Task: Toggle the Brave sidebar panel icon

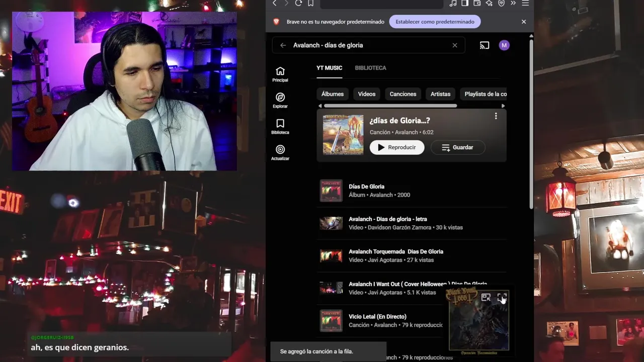Action: tap(465, 3)
